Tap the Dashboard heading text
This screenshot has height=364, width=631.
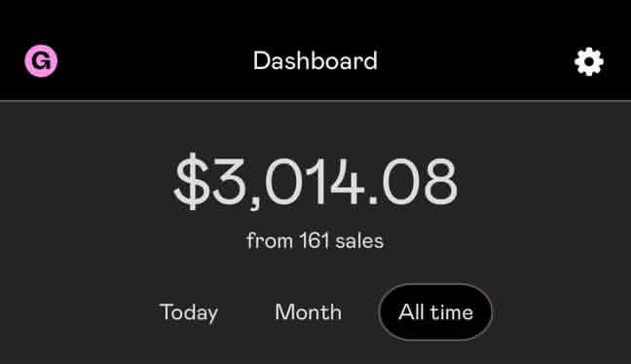(x=315, y=60)
